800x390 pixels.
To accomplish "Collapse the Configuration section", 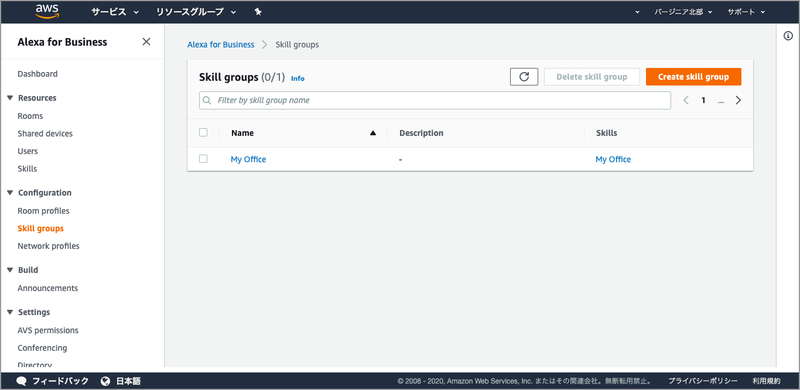I will pyautogui.click(x=10, y=193).
